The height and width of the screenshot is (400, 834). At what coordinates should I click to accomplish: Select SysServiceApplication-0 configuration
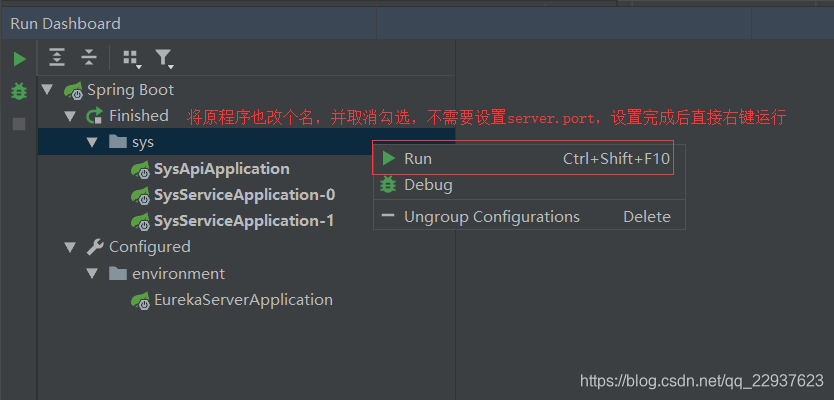coord(245,195)
